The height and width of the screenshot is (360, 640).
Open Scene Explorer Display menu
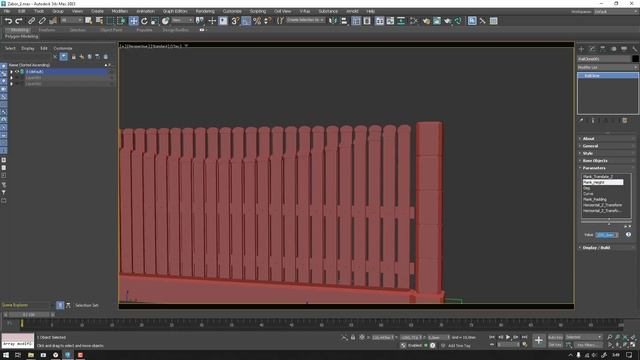point(28,49)
